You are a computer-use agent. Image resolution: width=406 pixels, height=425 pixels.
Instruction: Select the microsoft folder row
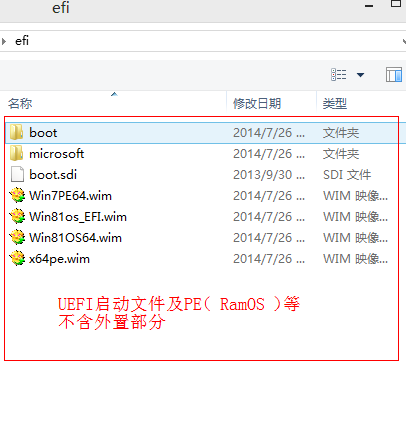203,154
